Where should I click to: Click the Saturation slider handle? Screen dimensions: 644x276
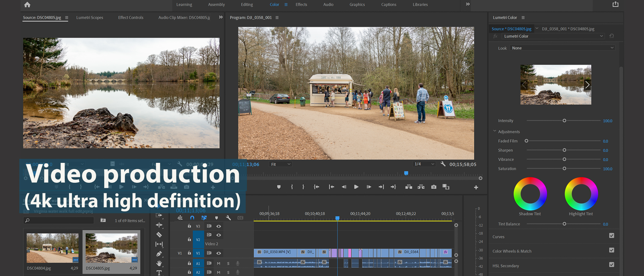point(564,169)
